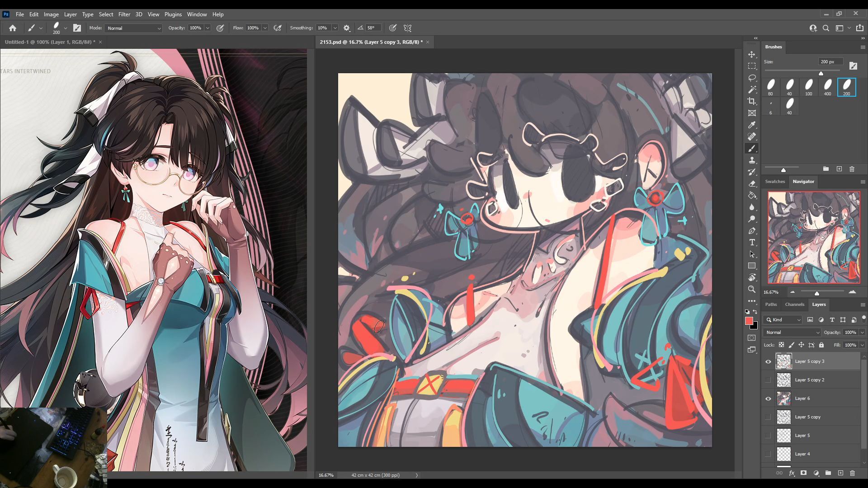The width and height of the screenshot is (868, 488).
Task: Hide Layer 5 copy 3
Action: [768, 361]
